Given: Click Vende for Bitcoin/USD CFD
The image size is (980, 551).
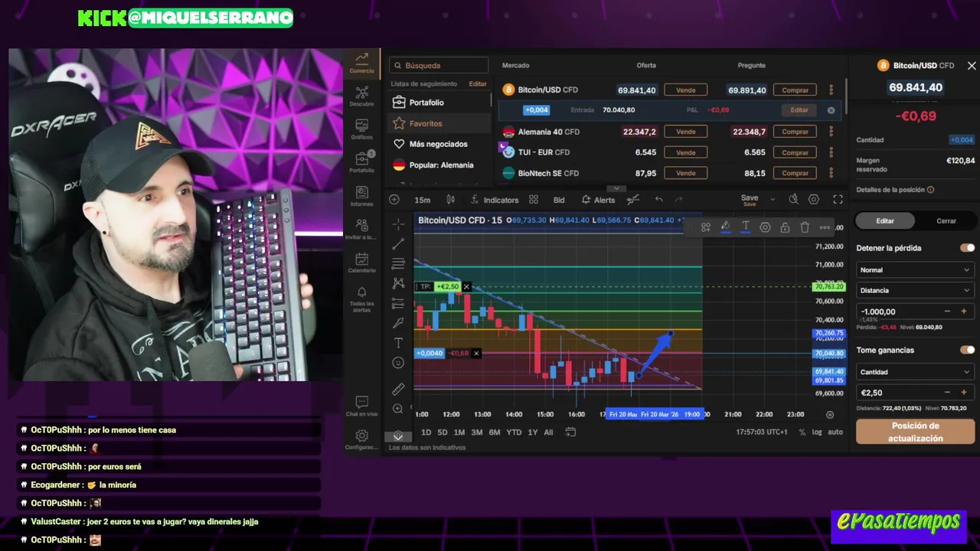Looking at the screenshot, I should point(686,90).
